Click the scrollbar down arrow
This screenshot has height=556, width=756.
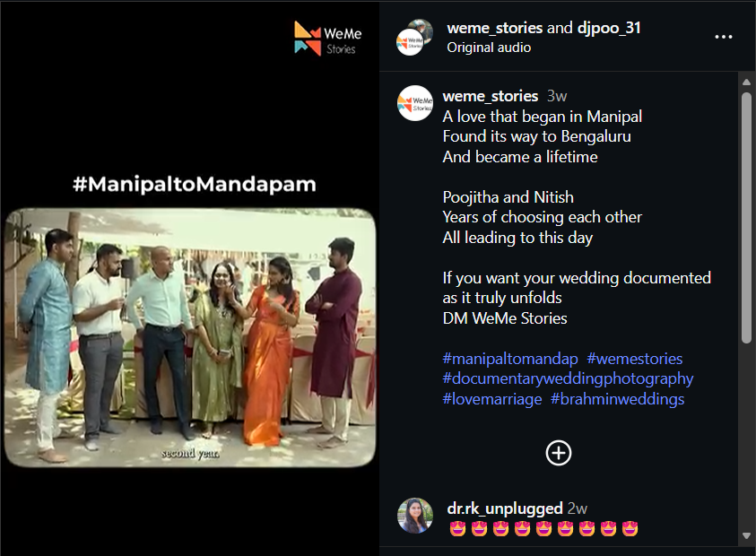(746, 535)
